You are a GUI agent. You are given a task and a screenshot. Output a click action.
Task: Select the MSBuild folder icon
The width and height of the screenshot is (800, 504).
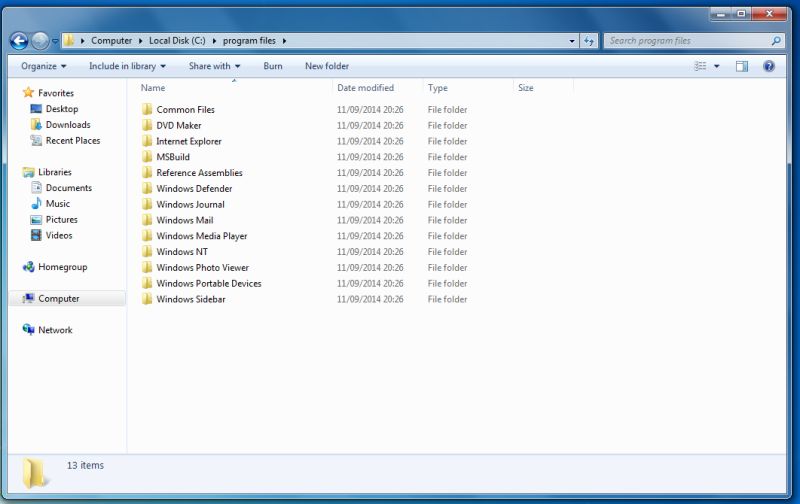[147, 157]
